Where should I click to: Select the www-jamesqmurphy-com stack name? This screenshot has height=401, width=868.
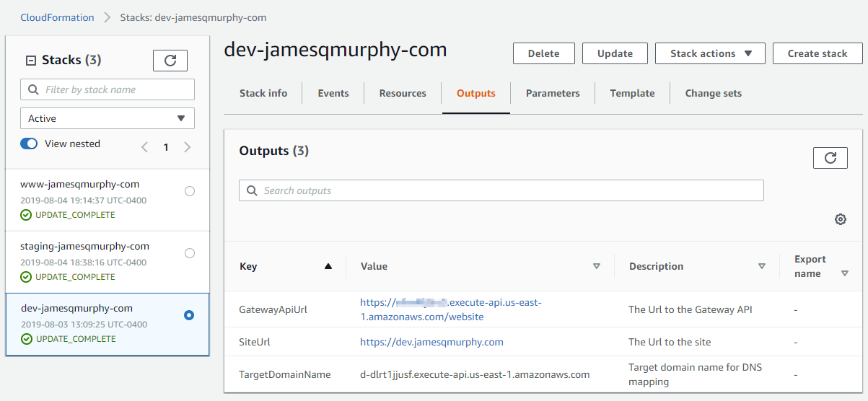80,184
